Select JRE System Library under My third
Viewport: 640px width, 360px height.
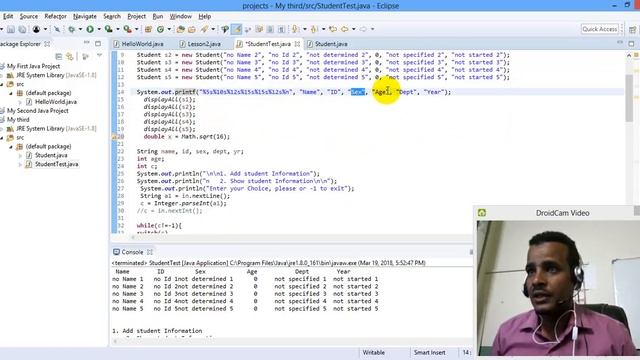pyautogui.click(x=56, y=129)
